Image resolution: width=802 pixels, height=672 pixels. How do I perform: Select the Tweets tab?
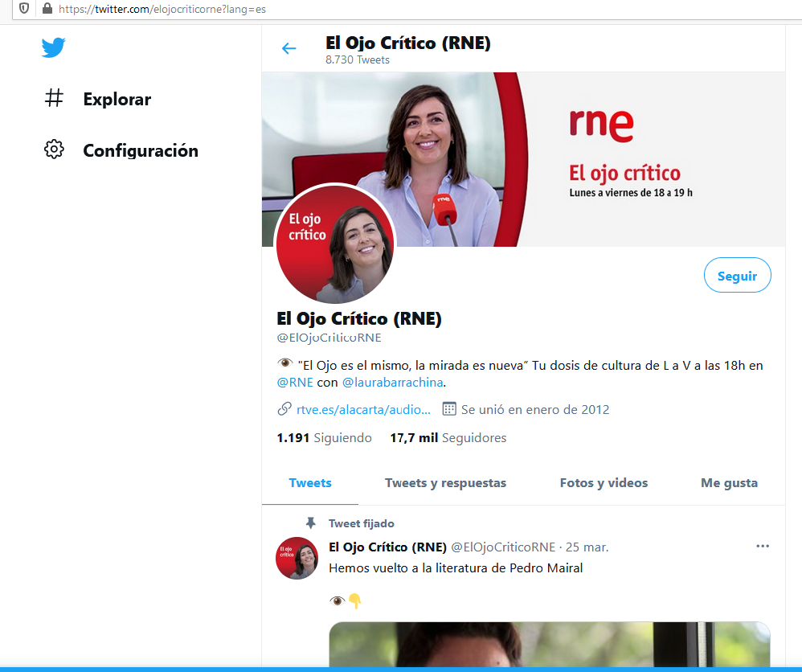pos(310,482)
